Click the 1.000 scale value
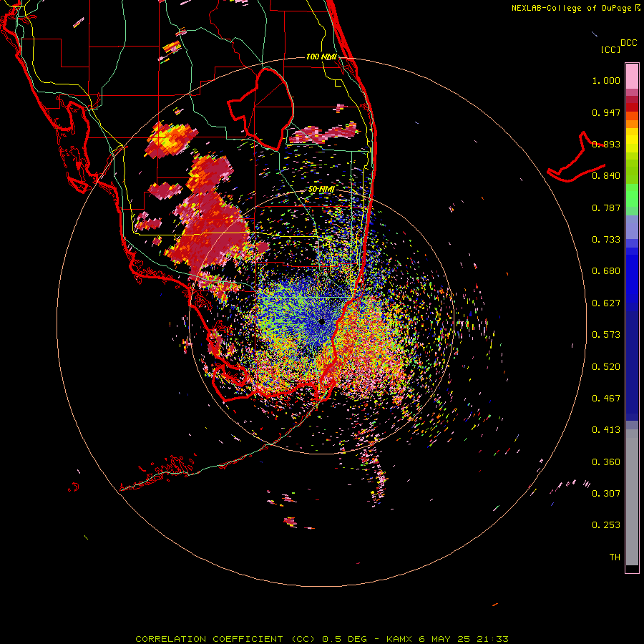The width and height of the screenshot is (644, 644). pyautogui.click(x=606, y=80)
